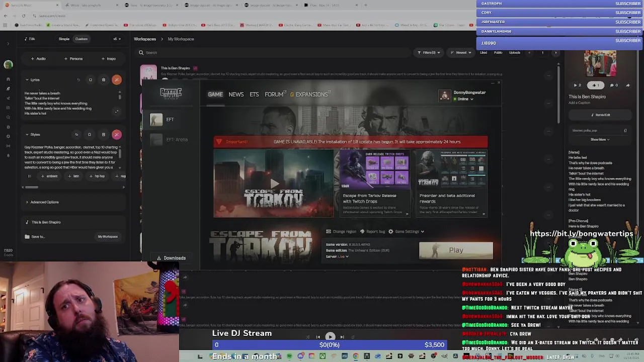The image size is (644, 362).
Task: Save the lyrics with bookmark icon
Action: pyautogui.click(x=91, y=80)
